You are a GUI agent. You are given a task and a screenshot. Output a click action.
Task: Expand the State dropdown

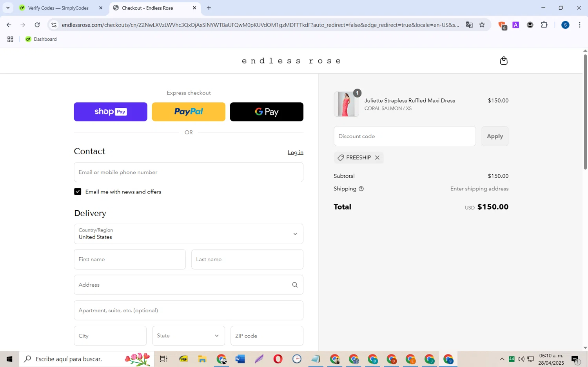189,336
